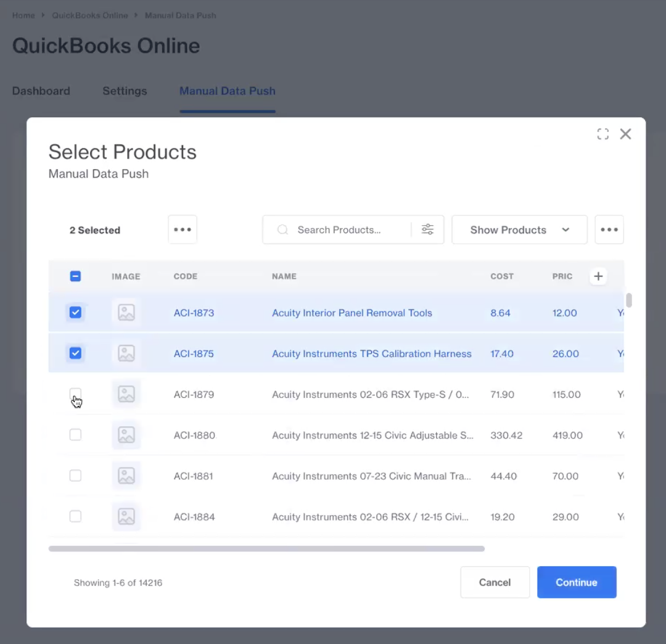This screenshot has width=666, height=644.
Task: Click product code ACI-1873
Action: coord(194,313)
